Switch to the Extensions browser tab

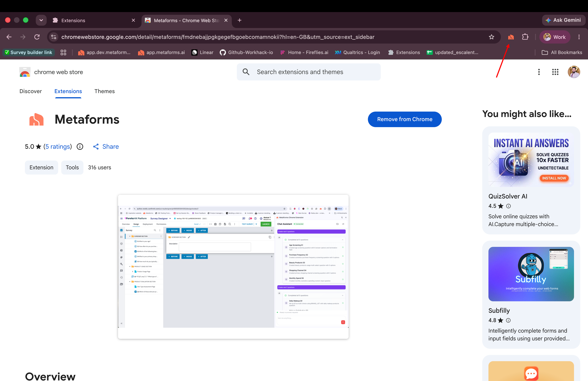[94, 20]
